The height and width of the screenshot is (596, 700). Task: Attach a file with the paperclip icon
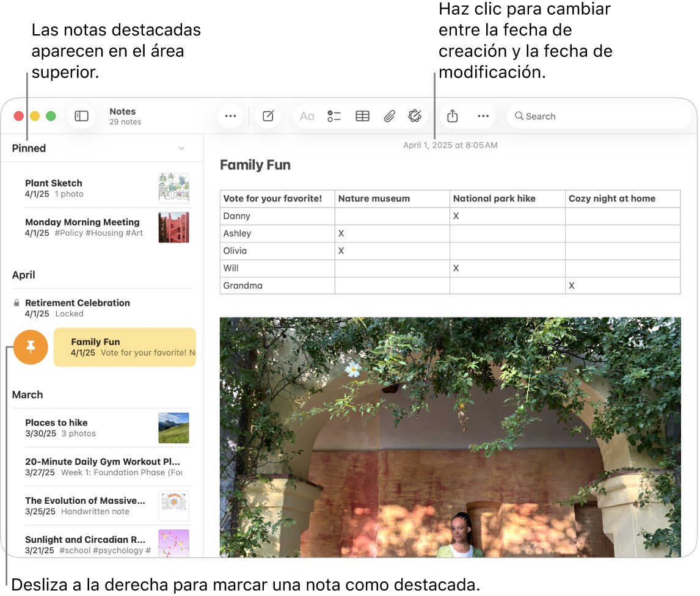(x=390, y=115)
